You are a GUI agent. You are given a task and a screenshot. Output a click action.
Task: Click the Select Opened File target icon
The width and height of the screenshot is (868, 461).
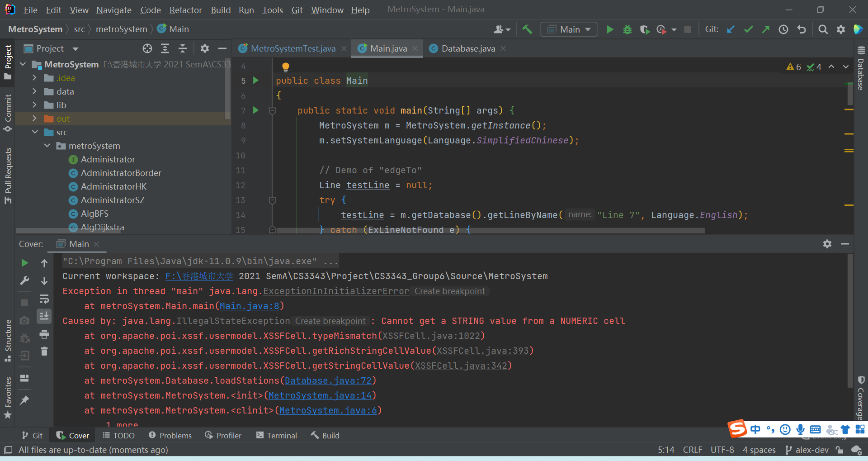tap(147, 48)
